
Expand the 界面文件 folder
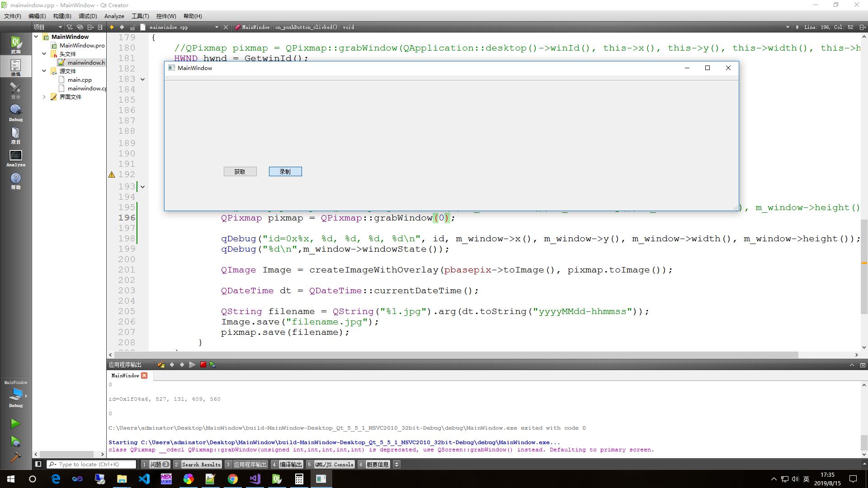pos(44,97)
